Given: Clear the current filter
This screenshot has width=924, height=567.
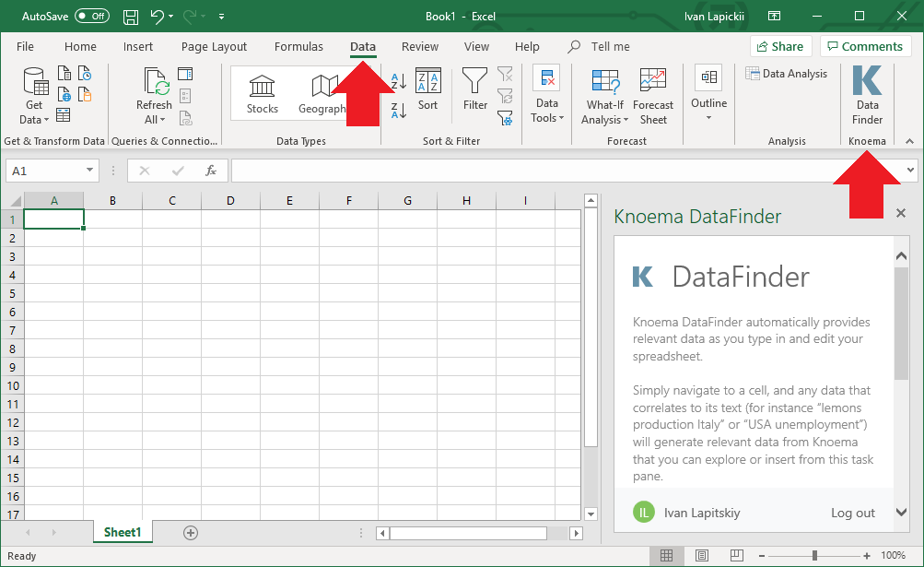Looking at the screenshot, I should (505, 74).
